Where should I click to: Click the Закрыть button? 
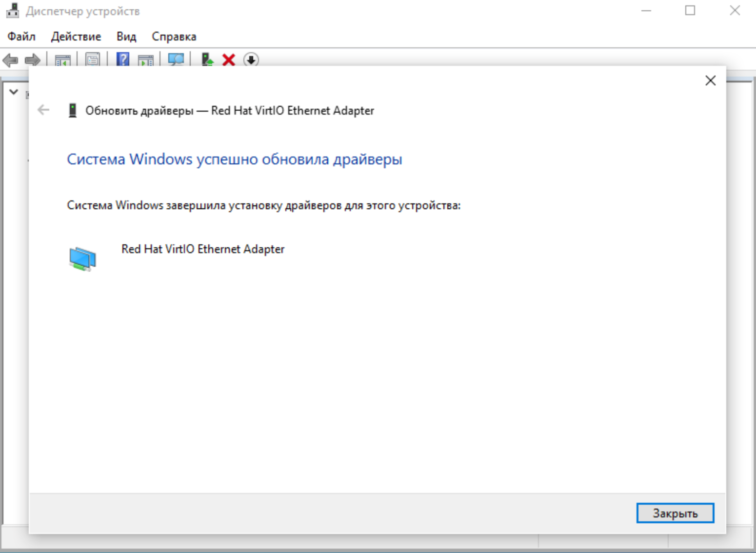tap(675, 513)
